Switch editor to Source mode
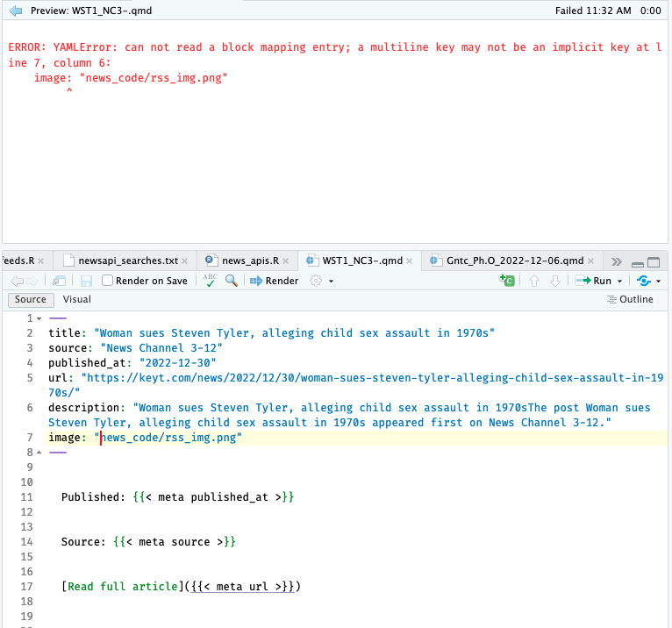This screenshot has width=672, height=628. [31, 300]
